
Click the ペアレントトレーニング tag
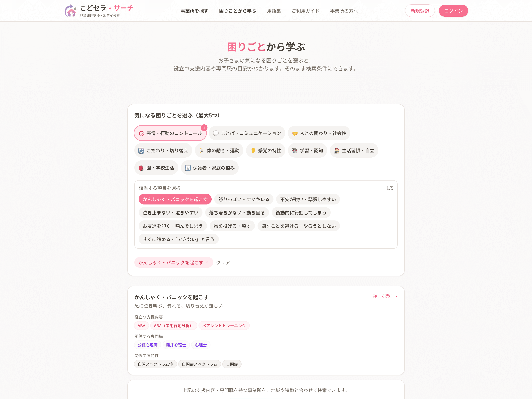point(224,326)
